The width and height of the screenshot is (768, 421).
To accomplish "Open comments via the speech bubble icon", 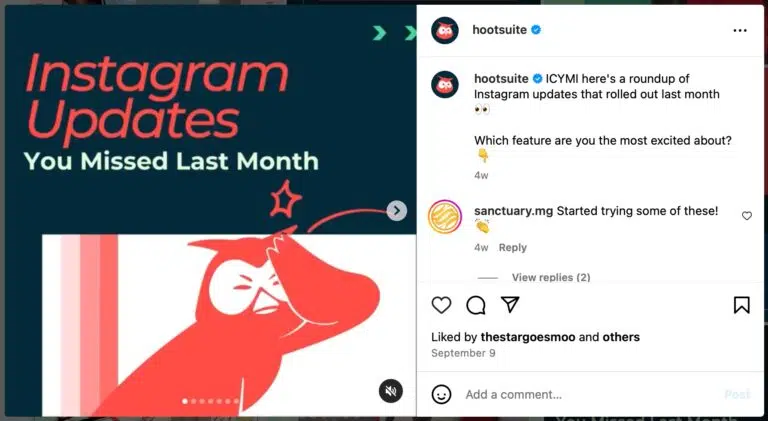I will [x=476, y=305].
